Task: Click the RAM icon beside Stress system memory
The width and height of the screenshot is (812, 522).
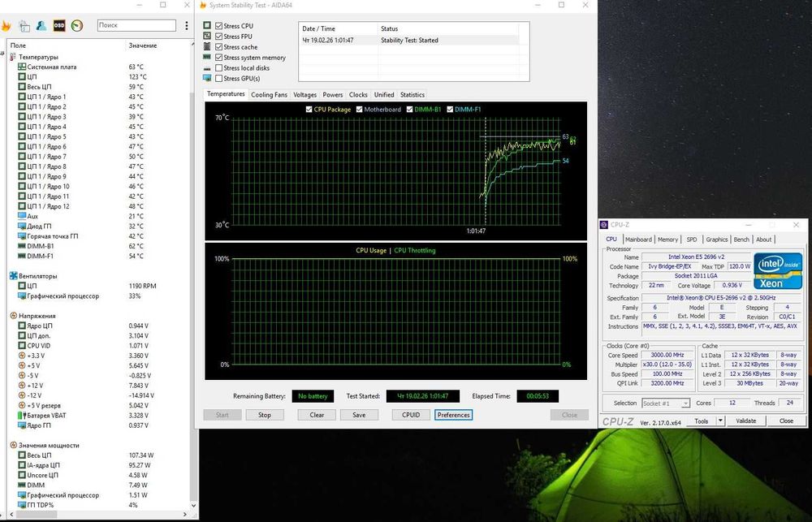Action: (207, 57)
